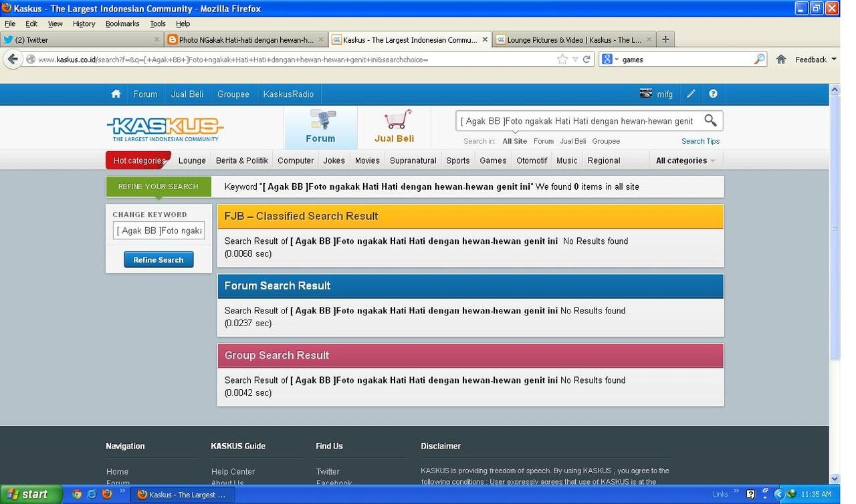The image size is (856, 504).
Task: Click inside the Kaskus site search field
Action: click(578, 121)
